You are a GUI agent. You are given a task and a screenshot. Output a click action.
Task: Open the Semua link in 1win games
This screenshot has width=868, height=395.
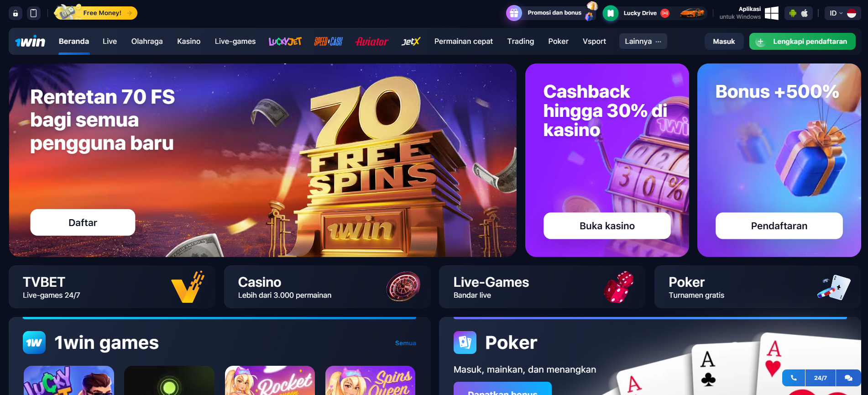pos(406,343)
